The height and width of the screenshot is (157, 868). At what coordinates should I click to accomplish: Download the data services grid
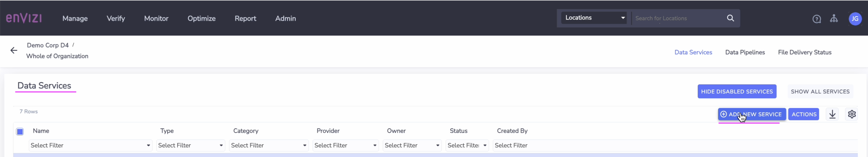[832, 114]
